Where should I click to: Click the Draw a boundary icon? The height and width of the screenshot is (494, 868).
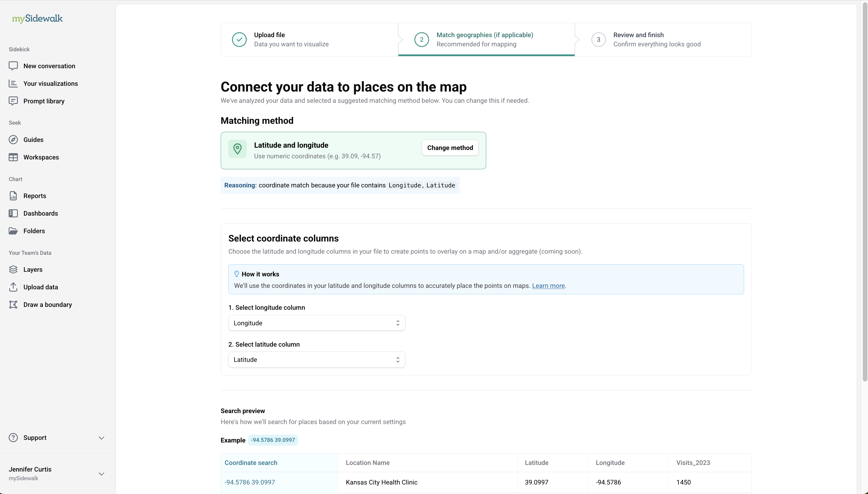13,305
